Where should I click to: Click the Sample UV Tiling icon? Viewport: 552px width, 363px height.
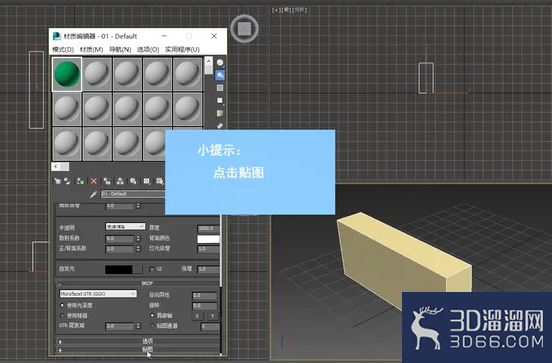coord(220,101)
